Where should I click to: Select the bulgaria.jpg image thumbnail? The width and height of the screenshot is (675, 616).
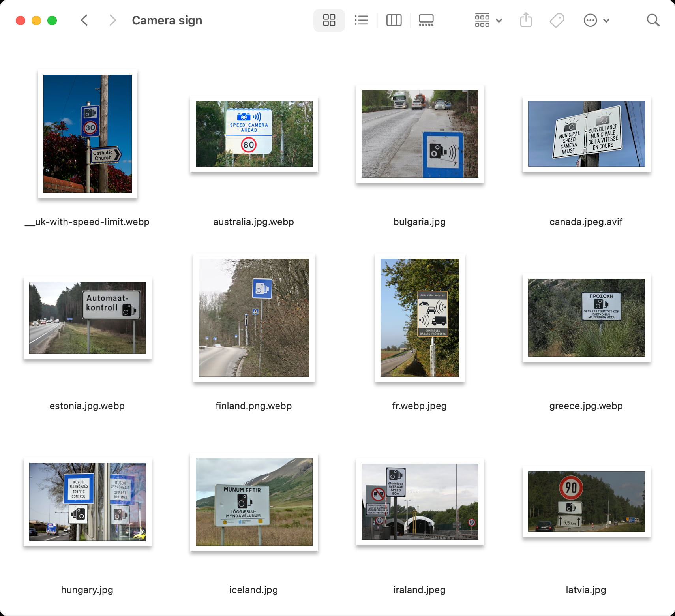[x=420, y=134]
